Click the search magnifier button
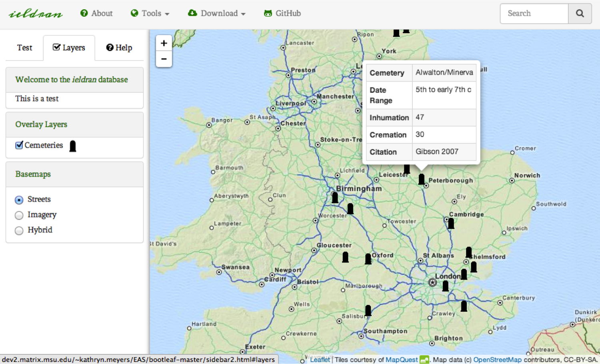Screen dimensions: 600x364 pyautogui.click(x=580, y=14)
